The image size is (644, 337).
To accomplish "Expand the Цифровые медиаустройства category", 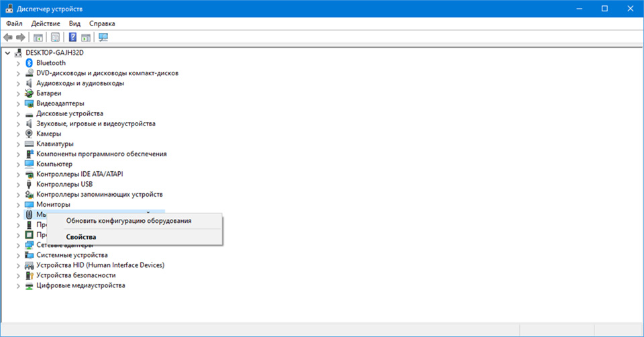I will tap(18, 285).
